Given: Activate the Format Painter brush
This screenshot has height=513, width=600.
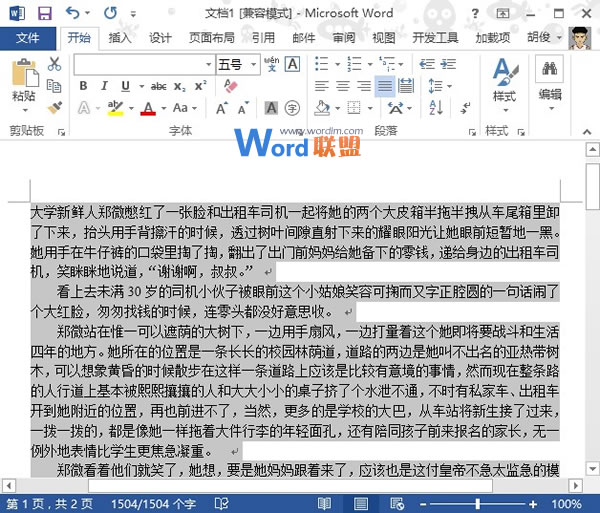Looking at the screenshot, I should point(55,108).
